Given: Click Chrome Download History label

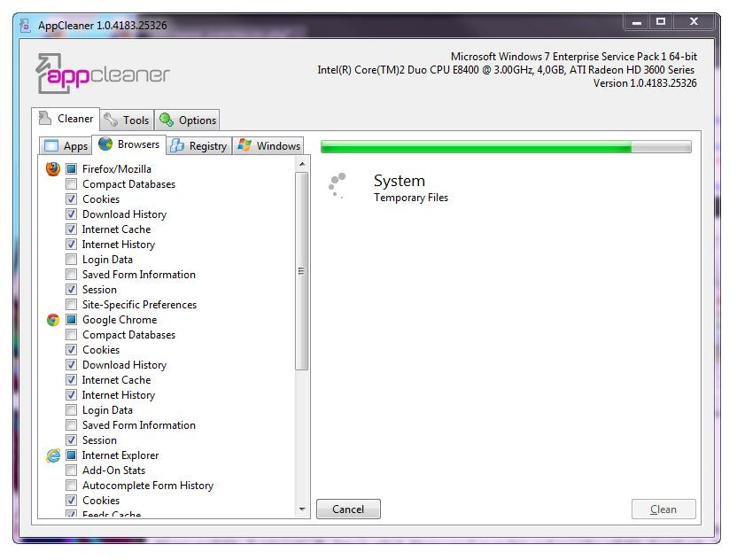Looking at the screenshot, I should (x=125, y=365).
